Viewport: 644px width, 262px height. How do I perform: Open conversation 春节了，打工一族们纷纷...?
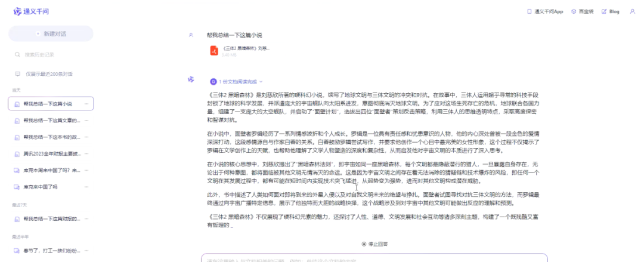coord(51,250)
